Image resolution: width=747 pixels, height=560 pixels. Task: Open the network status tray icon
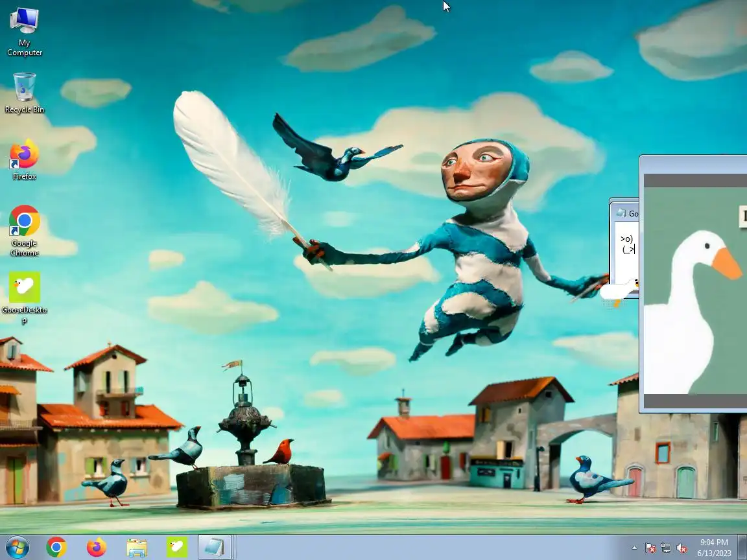pos(666,548)
